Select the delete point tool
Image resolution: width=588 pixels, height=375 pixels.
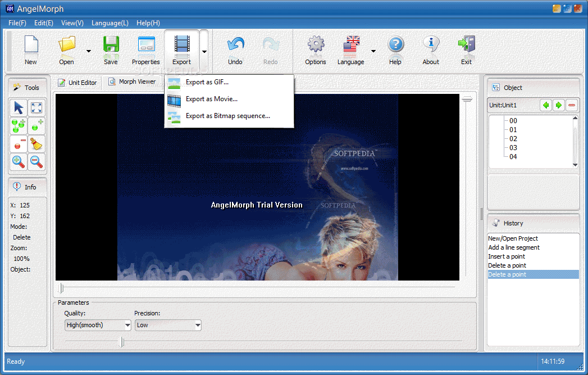[x=19, y=144]
